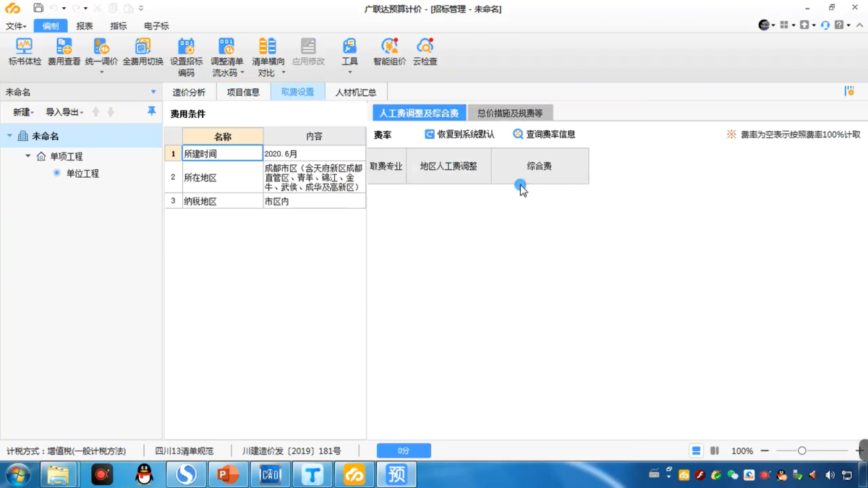Viewport: 868px width, 488px height.
Task: Click the 综合费 column header
Action: pyautogui.click(x=540, y=166)
